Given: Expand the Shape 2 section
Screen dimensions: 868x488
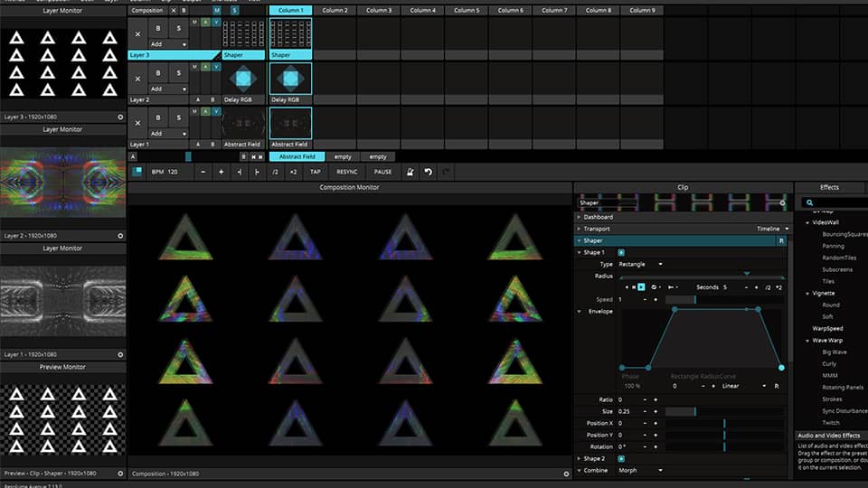Looking at the screenshot, I should [579, 459].
